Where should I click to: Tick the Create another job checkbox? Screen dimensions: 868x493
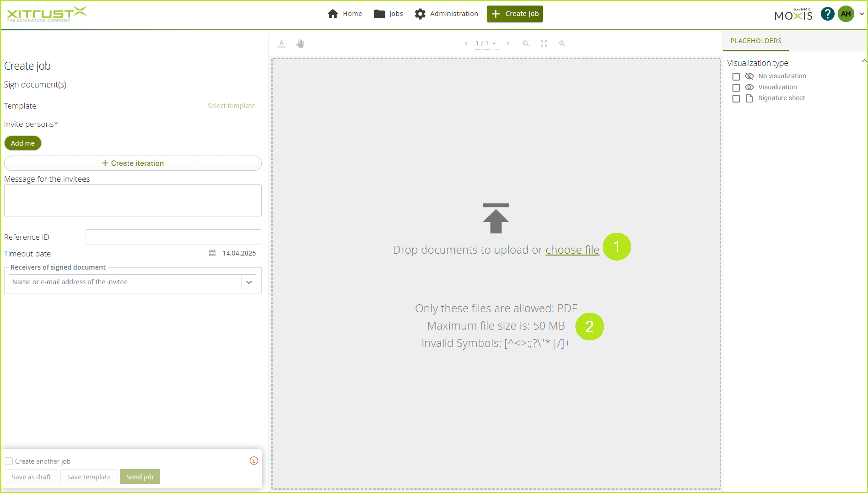tap(9, 461)
